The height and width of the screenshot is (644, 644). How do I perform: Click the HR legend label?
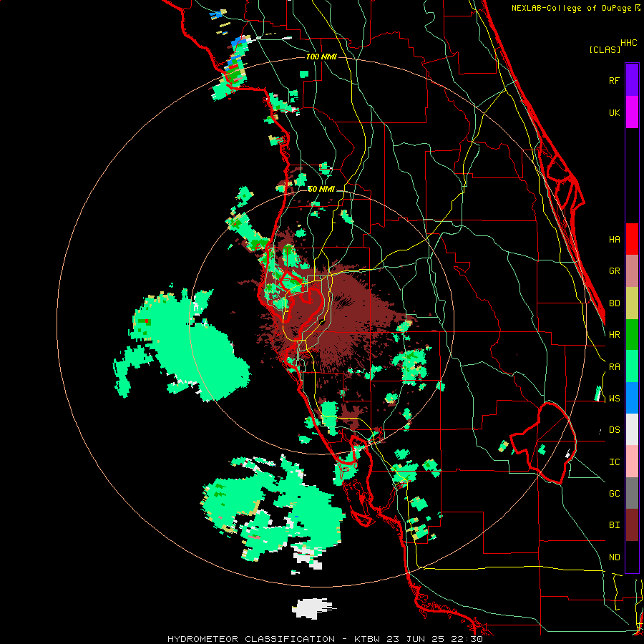[x=614, y=335]
